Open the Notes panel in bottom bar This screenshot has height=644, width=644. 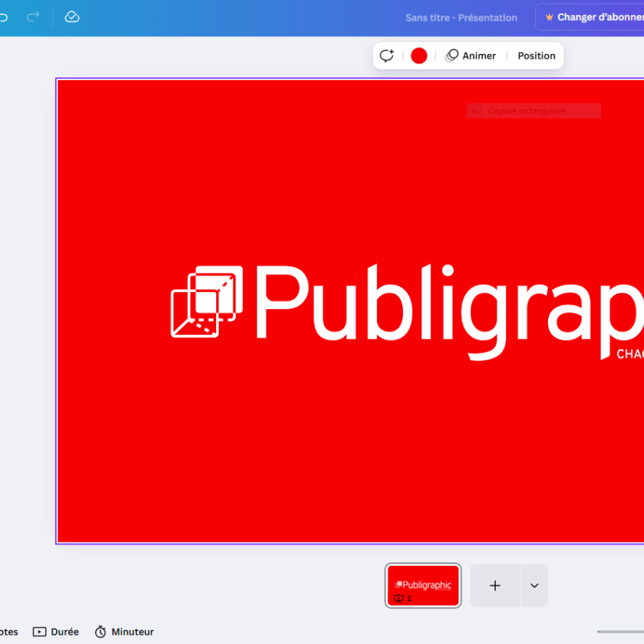pos(7,632)
